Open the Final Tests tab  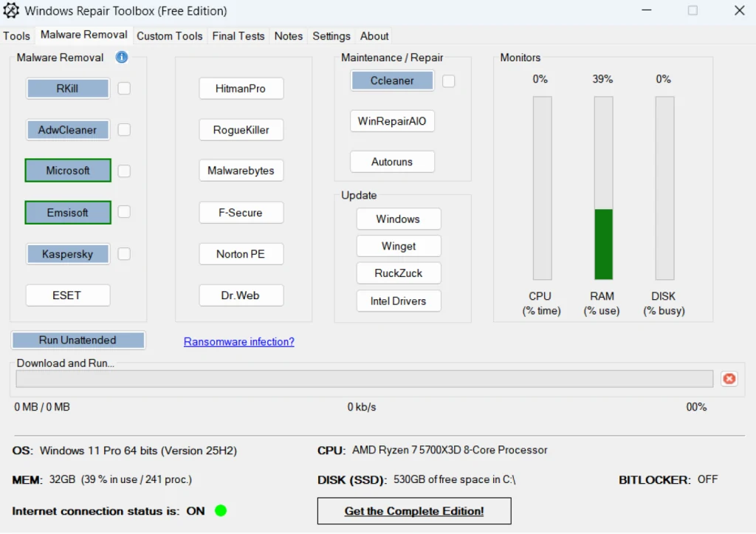point(239,36)
